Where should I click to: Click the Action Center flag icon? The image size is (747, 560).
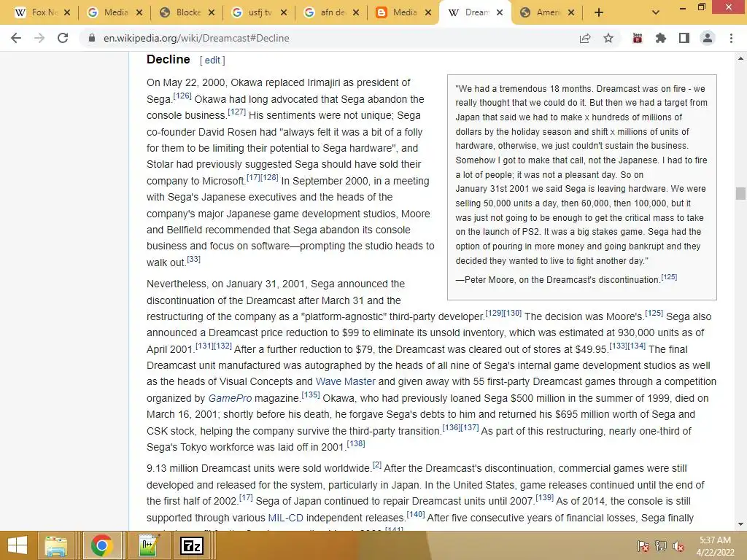click(643, 546)
